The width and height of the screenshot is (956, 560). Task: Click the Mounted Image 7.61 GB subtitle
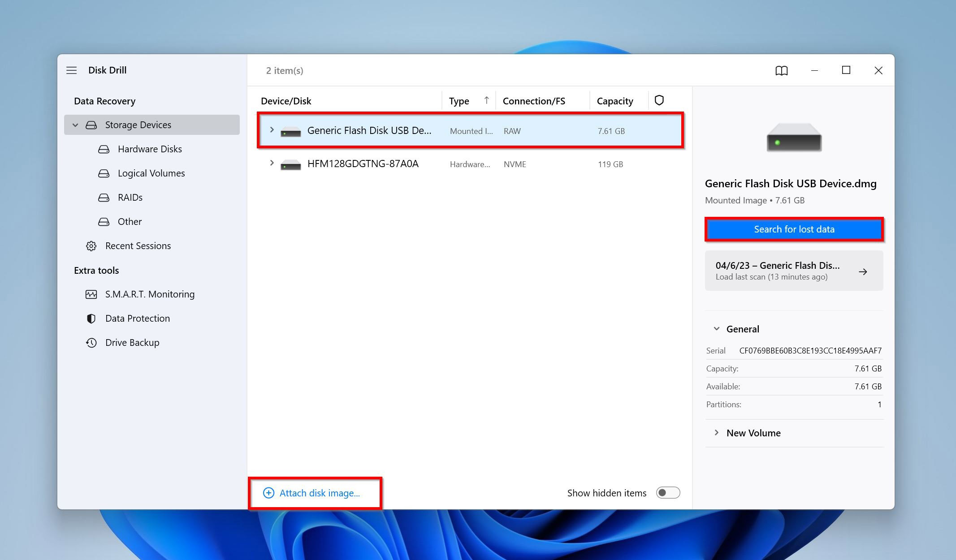[755, 200]
